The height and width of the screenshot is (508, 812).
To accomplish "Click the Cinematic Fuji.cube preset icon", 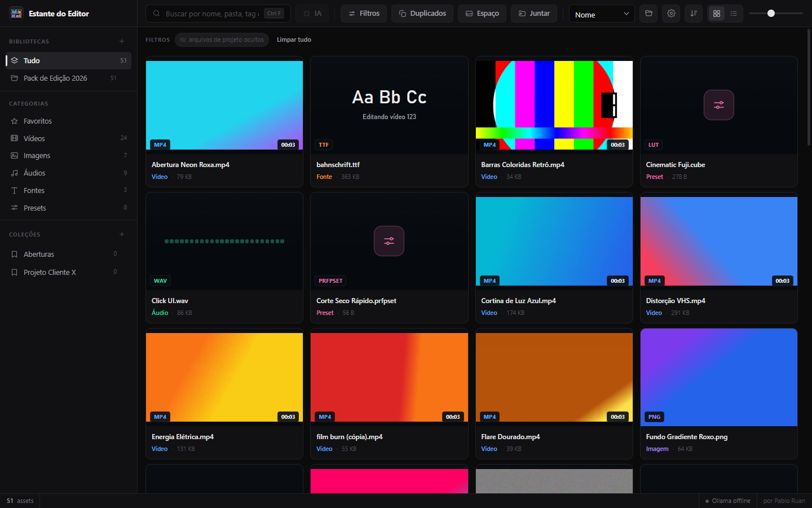I will [719, 105].
